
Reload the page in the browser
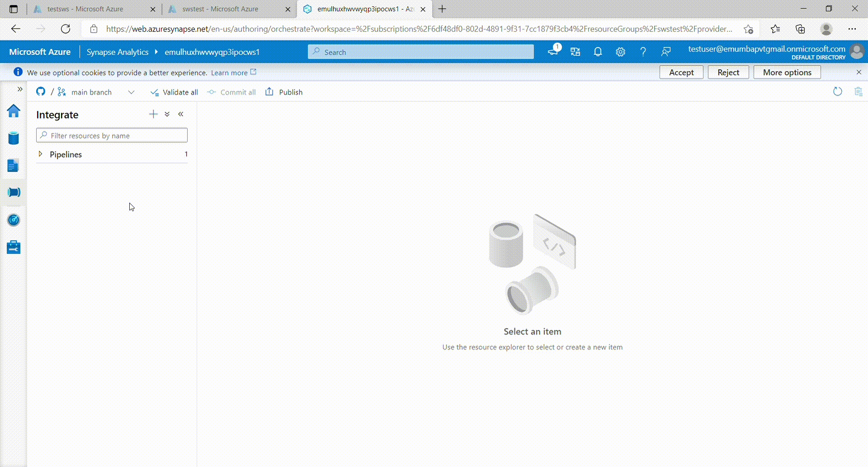click(x=66, y=29)
